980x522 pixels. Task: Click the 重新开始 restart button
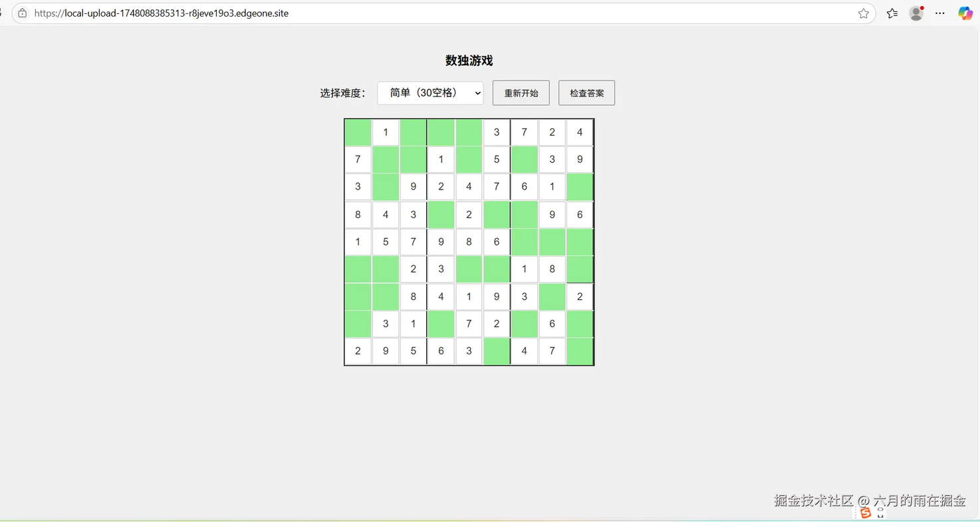tap(521, 93)
